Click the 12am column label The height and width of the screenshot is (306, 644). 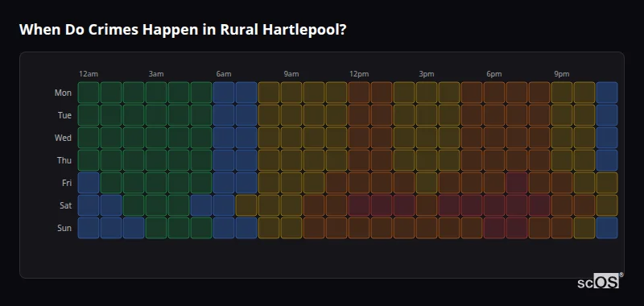[x=89, y=74]
